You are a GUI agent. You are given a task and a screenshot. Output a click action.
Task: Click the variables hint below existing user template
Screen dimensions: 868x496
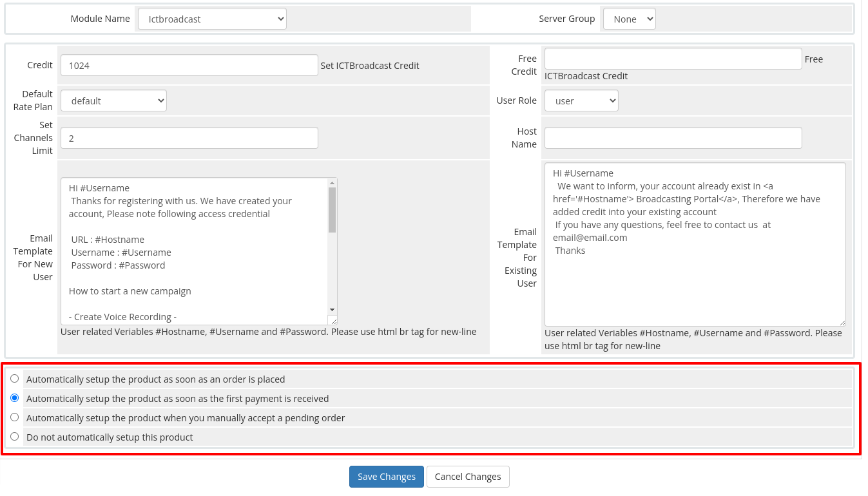click(693, 339)
